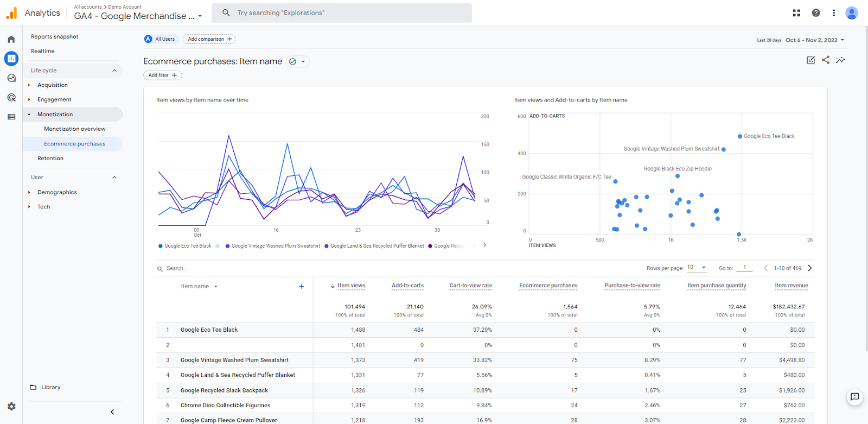The image size is (868, 424).
Task: Open the Google apps grid icon
Action: [796, 13]
